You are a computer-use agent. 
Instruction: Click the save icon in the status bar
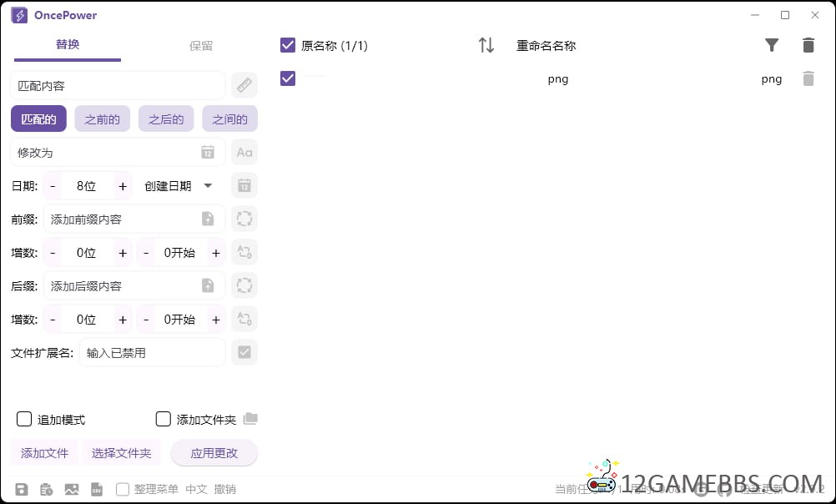coord(22,490)
